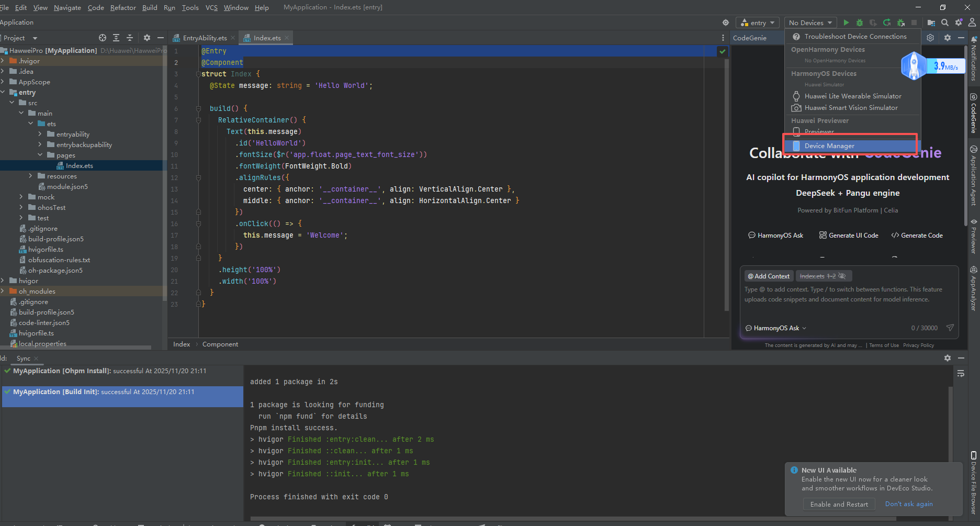Open Project panel options gear
980x526 pixels.
pos(147,38)
